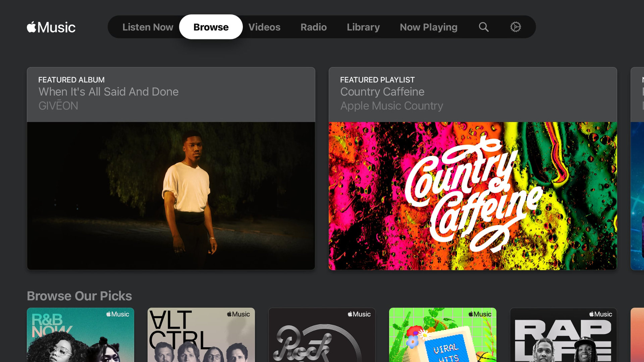This screenshot has height=362, width=644.
Task: Click the When It's All Said And Done title
Action: 108,92
